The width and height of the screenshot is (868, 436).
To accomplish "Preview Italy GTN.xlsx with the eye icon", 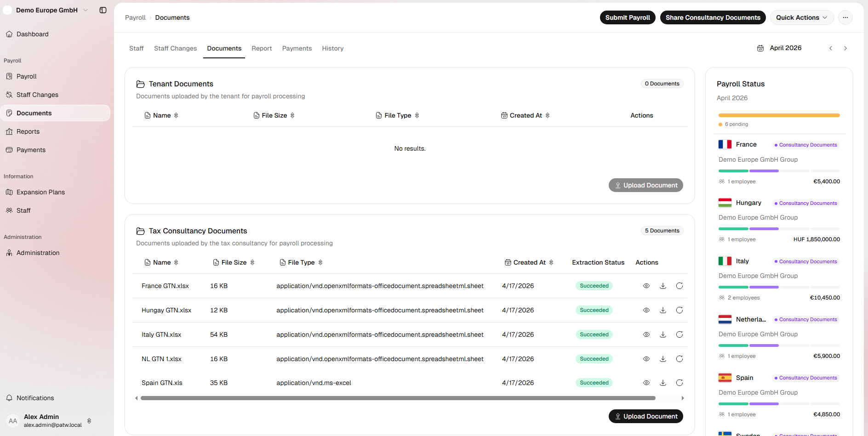I will click(646, 334).
